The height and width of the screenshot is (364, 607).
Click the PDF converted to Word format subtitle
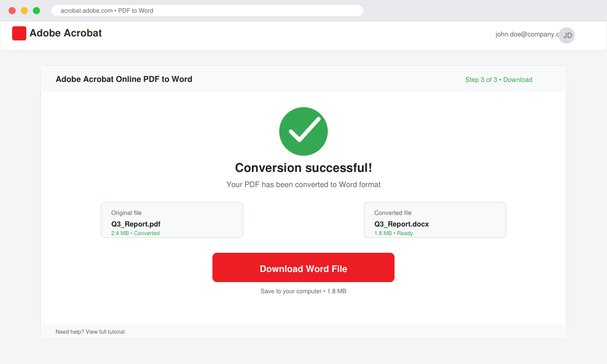(303, 185)
